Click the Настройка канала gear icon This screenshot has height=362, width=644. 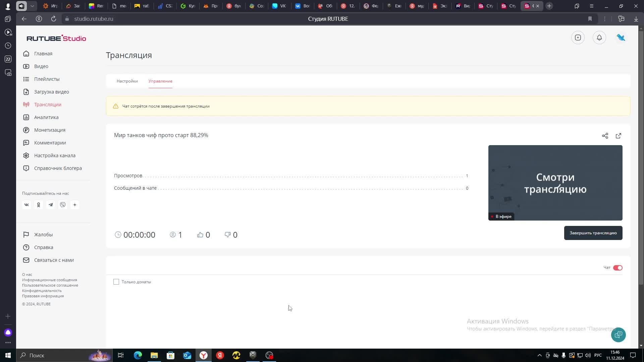coord(26,156)
